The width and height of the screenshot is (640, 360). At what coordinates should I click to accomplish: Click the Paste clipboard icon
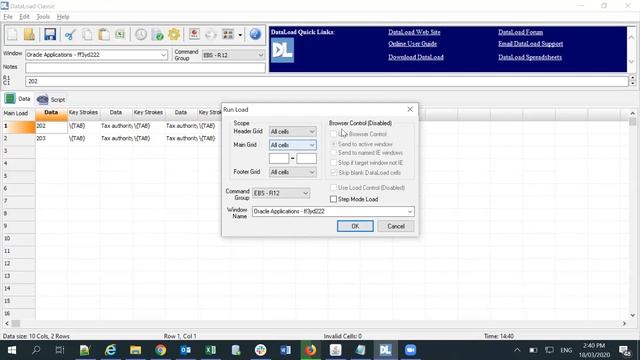click(104, 35)
